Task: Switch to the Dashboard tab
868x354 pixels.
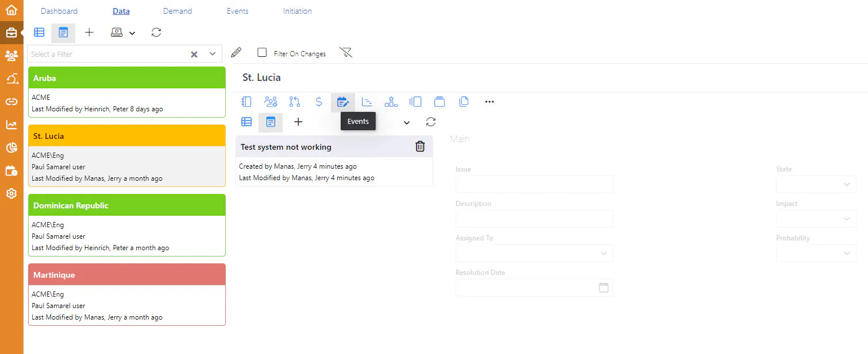Action: [x=59, y=11]
